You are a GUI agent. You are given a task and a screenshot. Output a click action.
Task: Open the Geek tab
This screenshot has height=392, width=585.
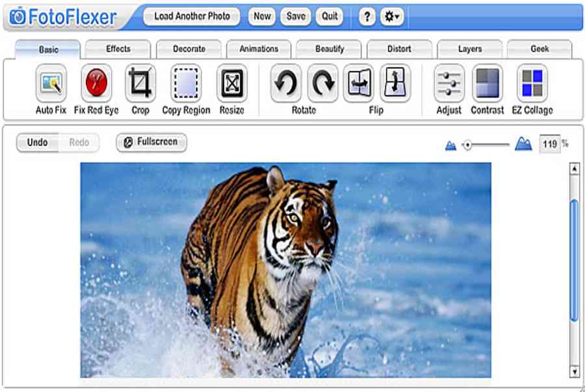pyautogui.click(x=539, y=49)
